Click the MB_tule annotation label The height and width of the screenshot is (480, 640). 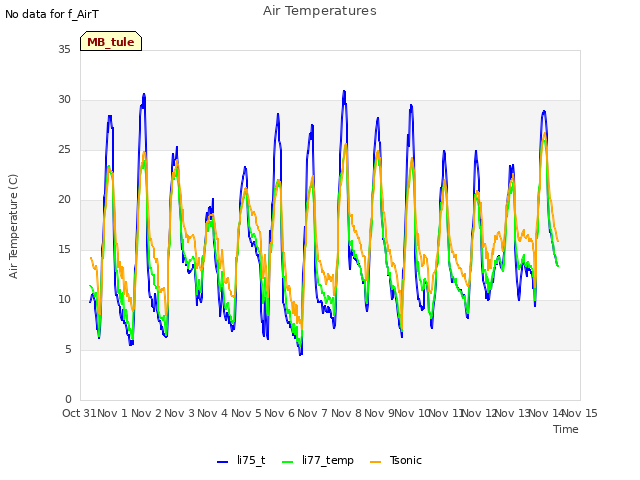pos(111,41)
